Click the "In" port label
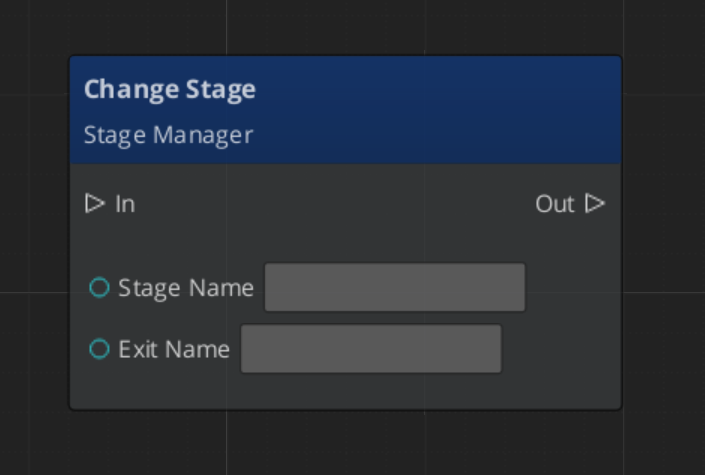Screen dimensions: 705x475 coord(125,204)
